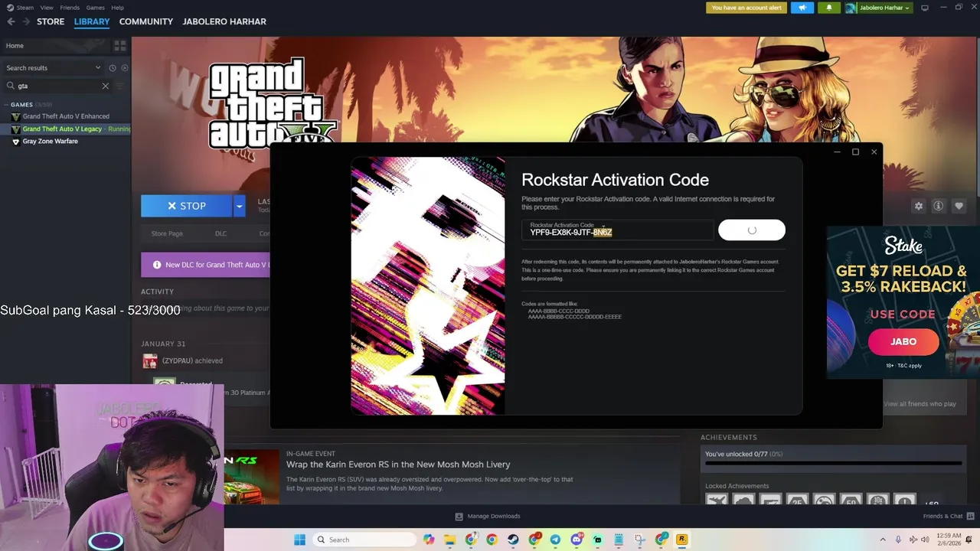Image resolution: width=980 pixels, height=551 pixels.
Task: Click the Rockstar Activation Code input field
Action: click(x=617, y=230)
